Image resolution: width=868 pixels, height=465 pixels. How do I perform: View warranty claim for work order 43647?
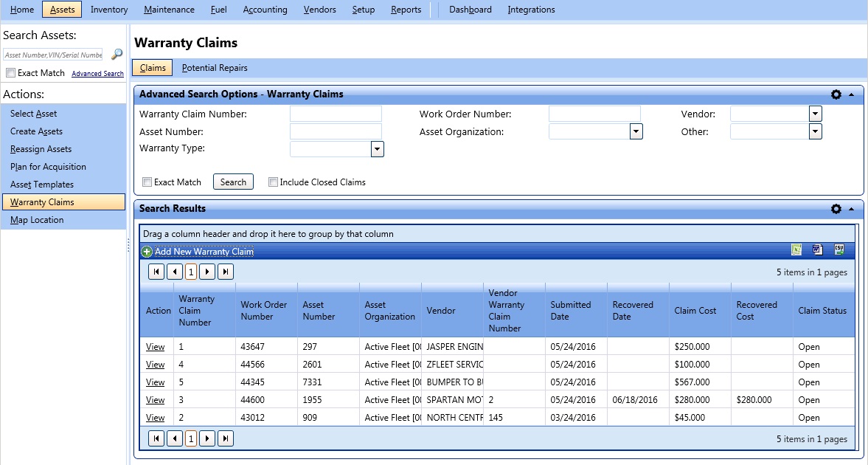click(x=155, y=347)
